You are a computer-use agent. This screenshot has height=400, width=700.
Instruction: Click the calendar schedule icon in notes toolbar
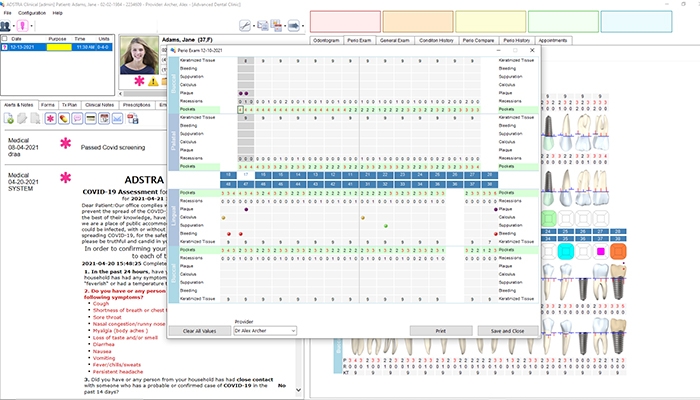point(104,118)
